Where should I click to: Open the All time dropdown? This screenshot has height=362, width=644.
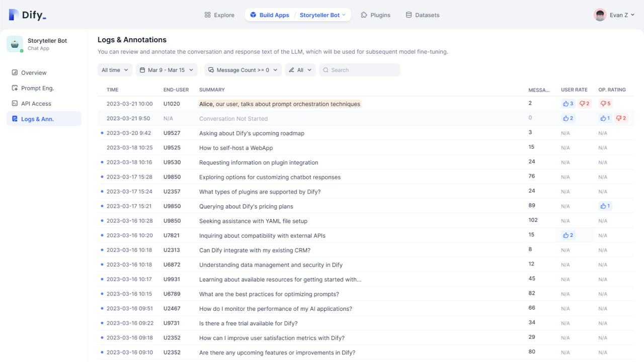[115, 70]
